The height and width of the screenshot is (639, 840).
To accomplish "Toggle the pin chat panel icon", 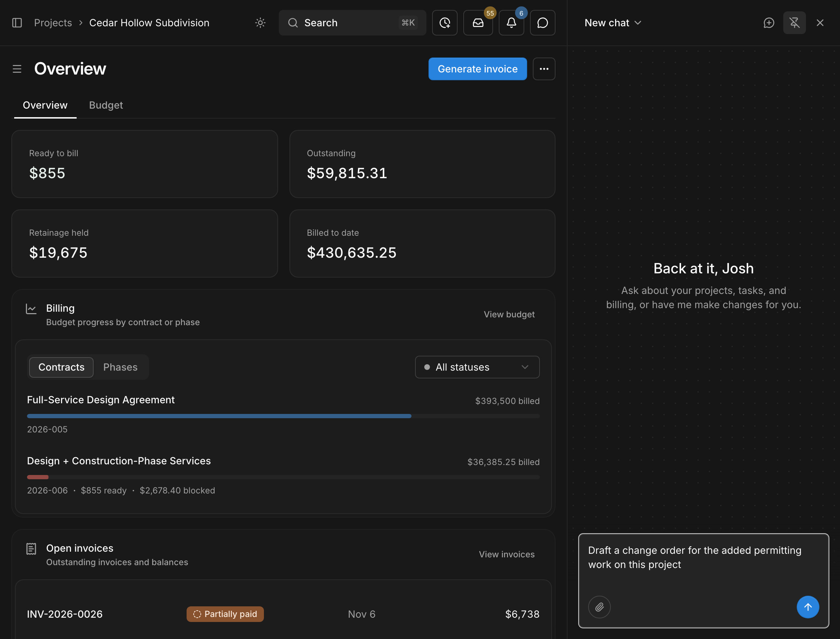I will pyautogui.click(x=794, y=23).
